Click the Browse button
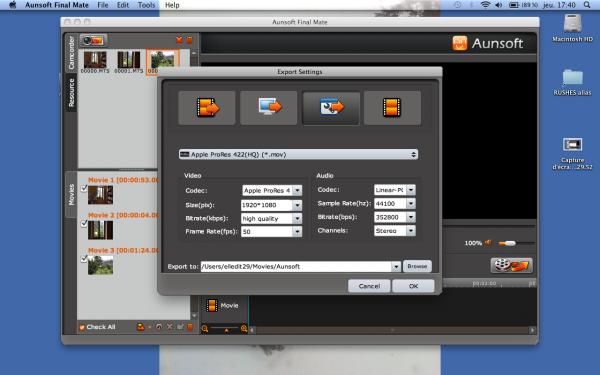Screen dimensions: 600x375 417,266
